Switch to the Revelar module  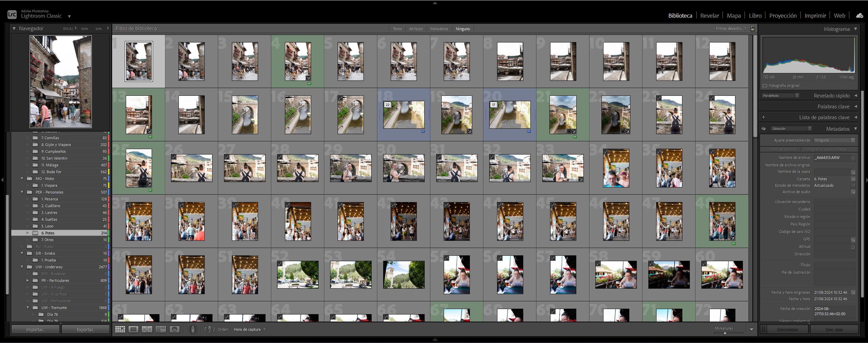pyautogui.click(x=710, y=16)
